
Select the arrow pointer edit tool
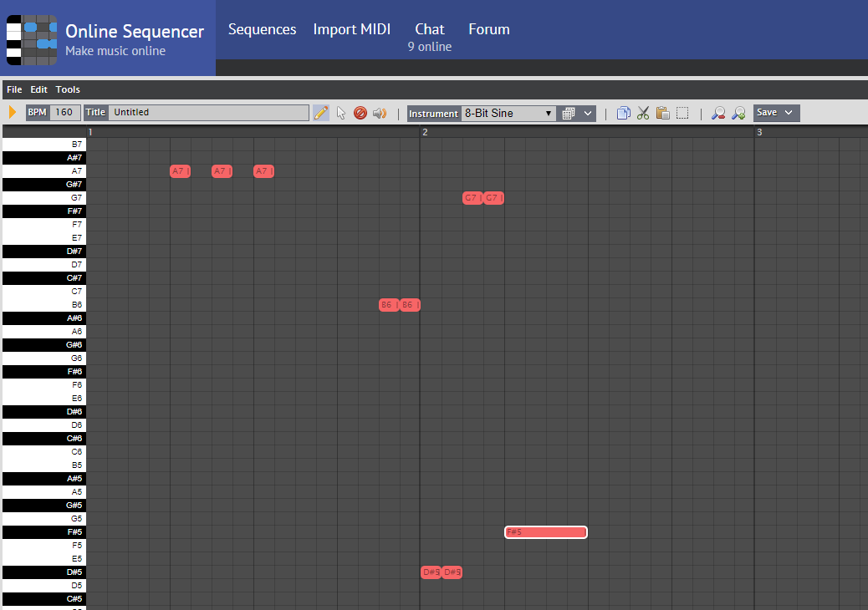click(x=341, y=113)
